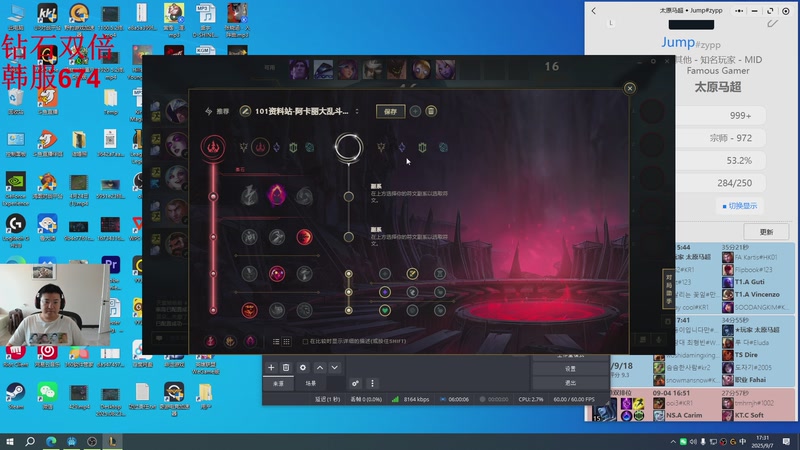Select highlighted Treasure Hunter rune in bottom row
This screenshot has height=450, width=800.
249,310
